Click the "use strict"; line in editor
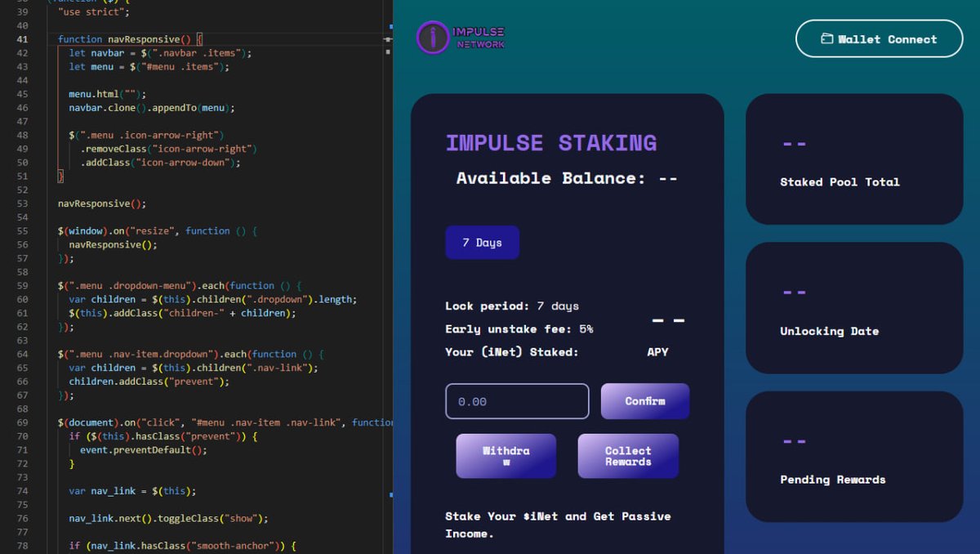The height and width of the screenshot is (554, 980). pyautogui.click(x=94, y=12)
